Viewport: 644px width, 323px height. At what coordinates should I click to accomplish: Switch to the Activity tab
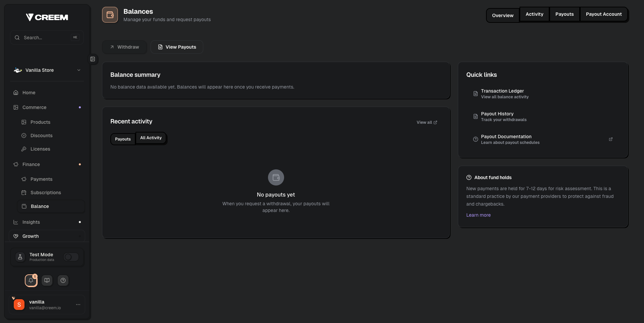point(534,14)
